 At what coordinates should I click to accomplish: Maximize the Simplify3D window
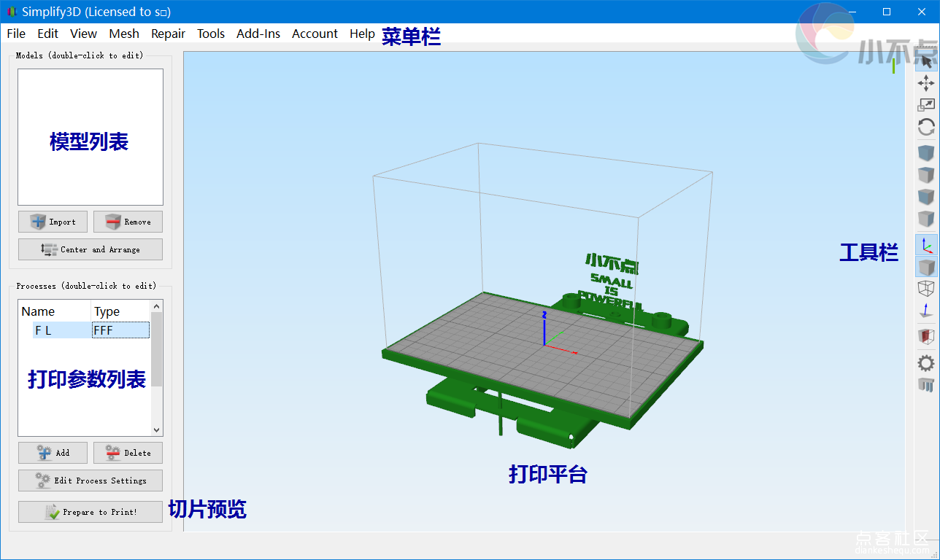(x=887, y=12)
